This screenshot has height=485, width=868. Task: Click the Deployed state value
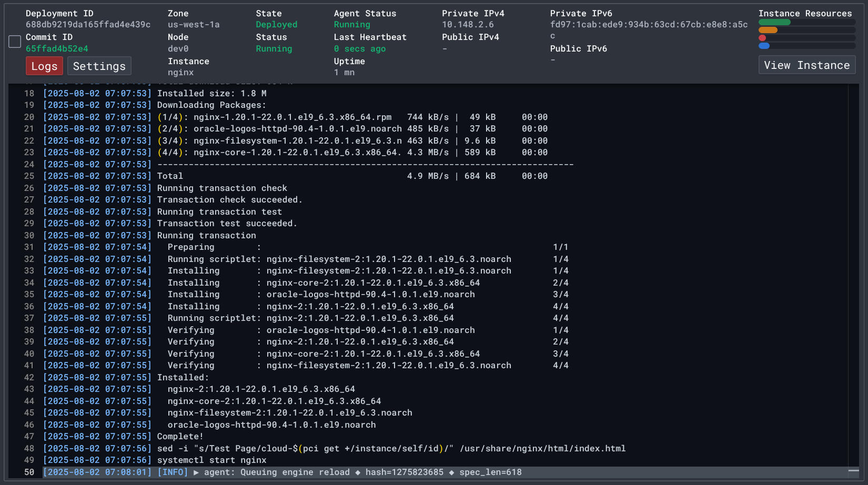277,25
